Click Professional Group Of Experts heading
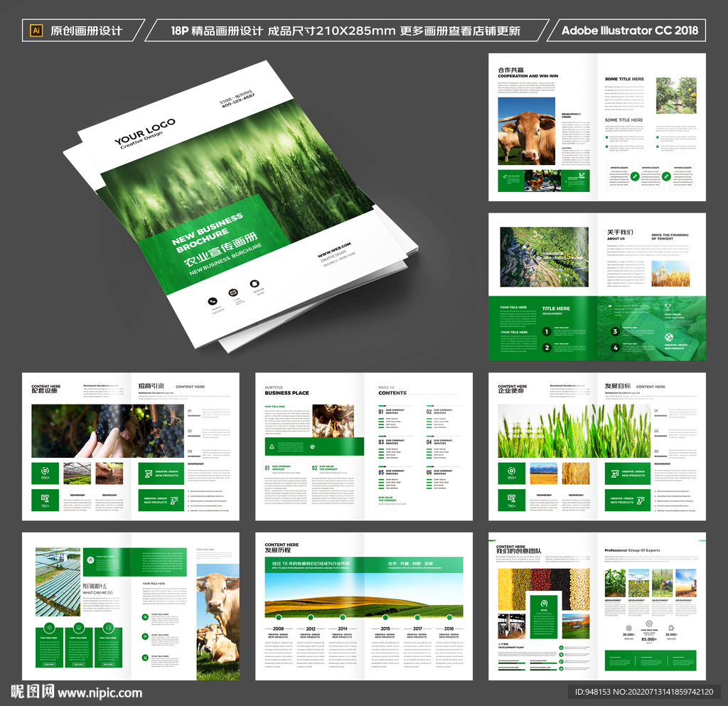Image resolution: width=728 pixels, height=706 pixels. [x=632, y=550]
